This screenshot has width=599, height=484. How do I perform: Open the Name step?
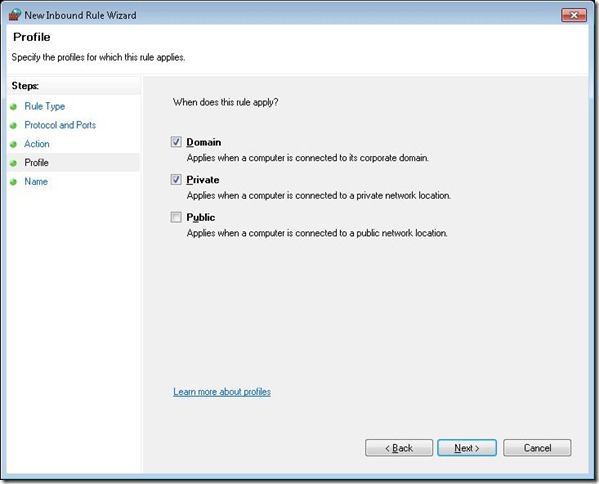[36, 181]
